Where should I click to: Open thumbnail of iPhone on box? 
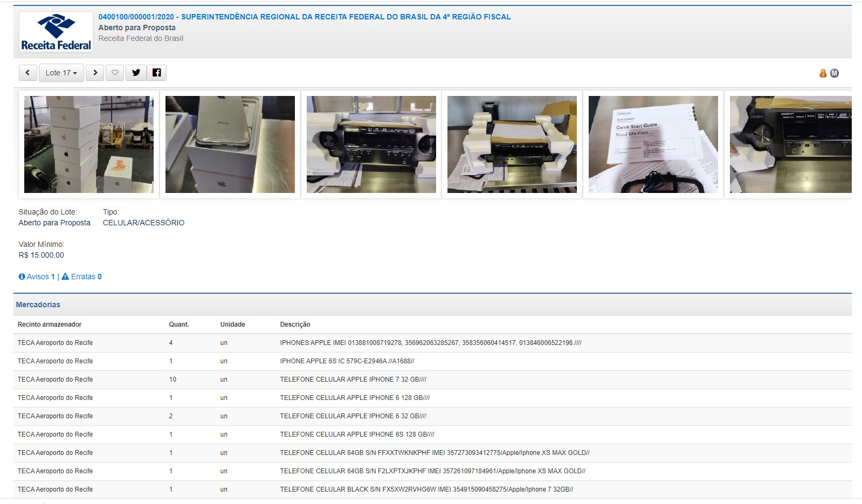click(x=230, y=144)
